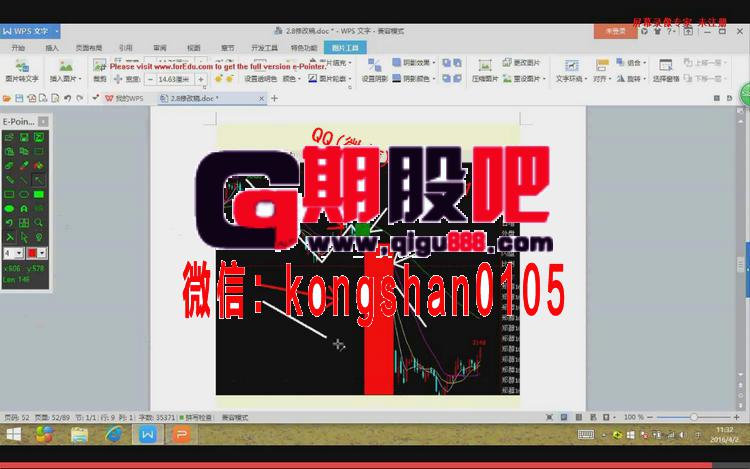
Task: Open the color dropdown arrow in E-Pointer
Action: point(42,253)
